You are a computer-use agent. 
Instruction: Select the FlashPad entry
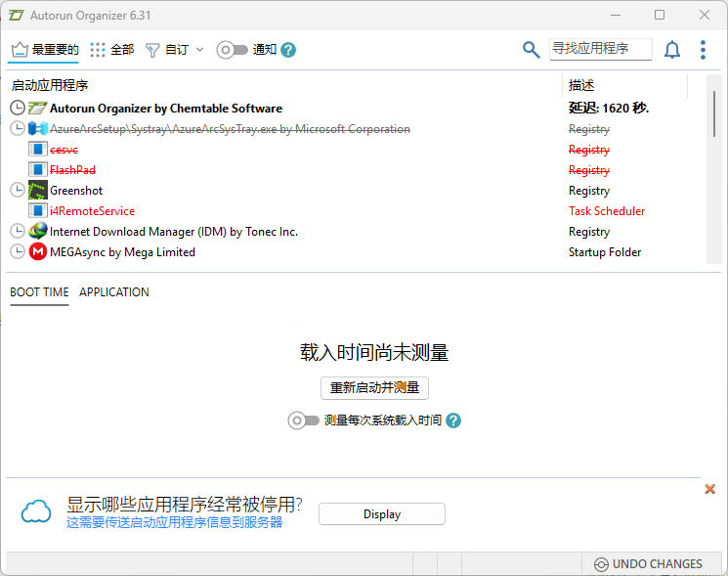(72, 170)
